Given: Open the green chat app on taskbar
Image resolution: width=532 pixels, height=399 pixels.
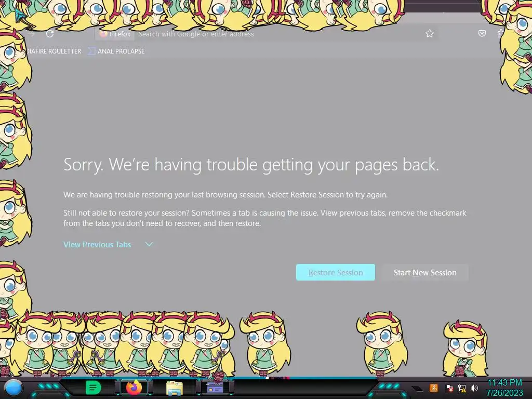Looking at the screenshot, I should coord(94,388).
